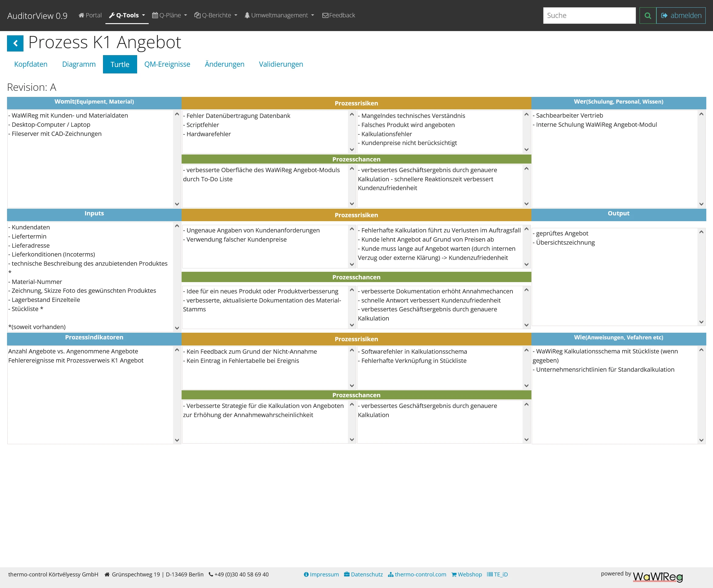Screen dimensions: 713x588
Task: Visit thermo-control.com link in footer
Action: 417,575
